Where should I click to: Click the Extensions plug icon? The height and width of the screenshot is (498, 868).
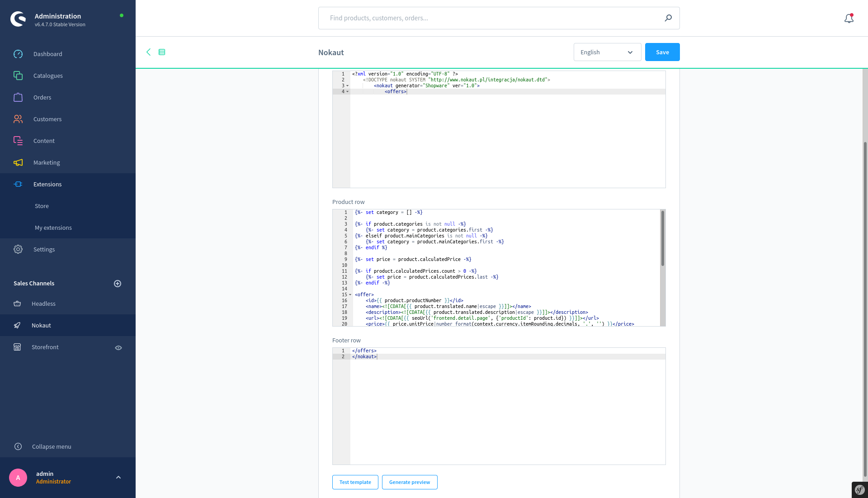tap(18, 184)
